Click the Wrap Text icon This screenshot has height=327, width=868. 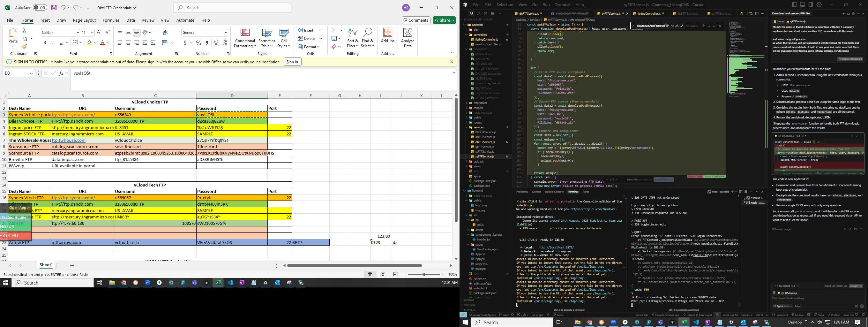pos(165,32)
